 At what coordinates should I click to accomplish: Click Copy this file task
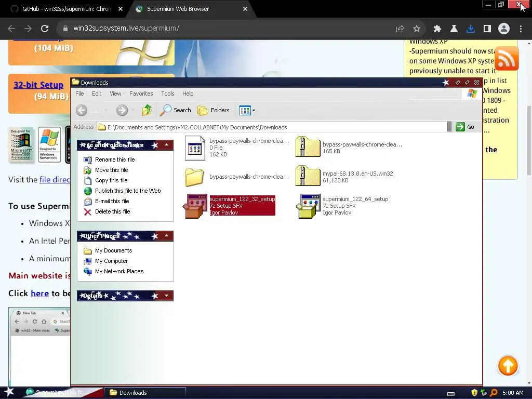(x=111, y=180)
